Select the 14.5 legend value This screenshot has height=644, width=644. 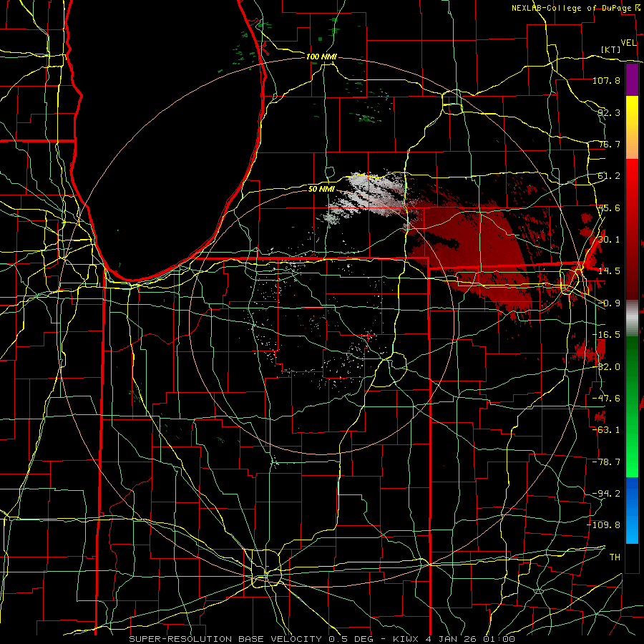[609, 271]
